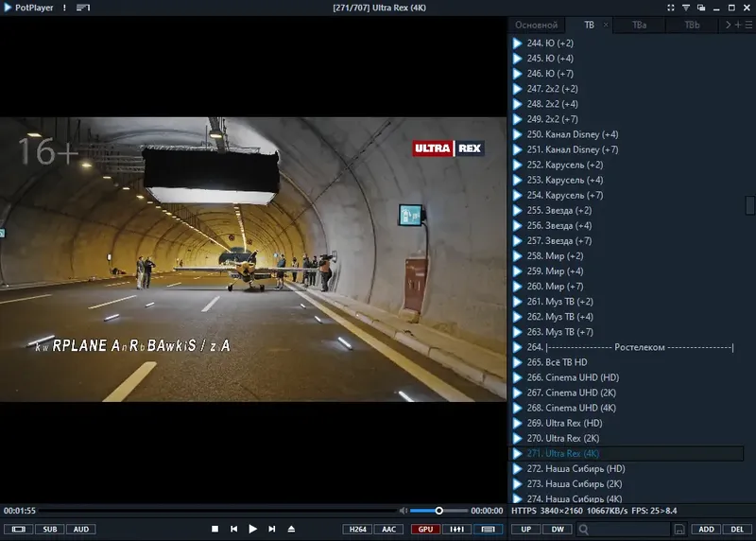The width and height of the screenshot is (756, 541).
Task: Select active channel 271. Ultra Rex (4K)
Action: (627, 453)
